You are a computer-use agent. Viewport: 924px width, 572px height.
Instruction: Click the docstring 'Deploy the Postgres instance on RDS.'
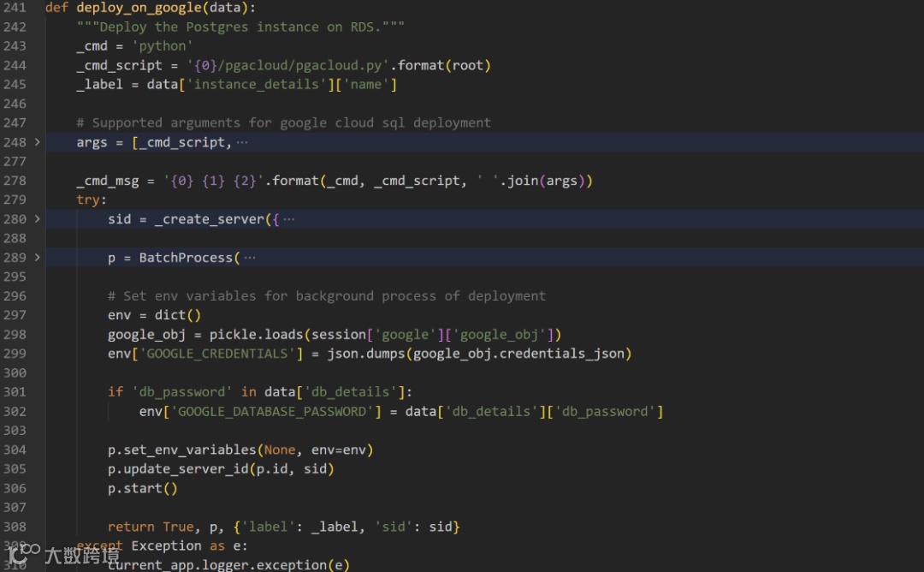tap(240, 27)
